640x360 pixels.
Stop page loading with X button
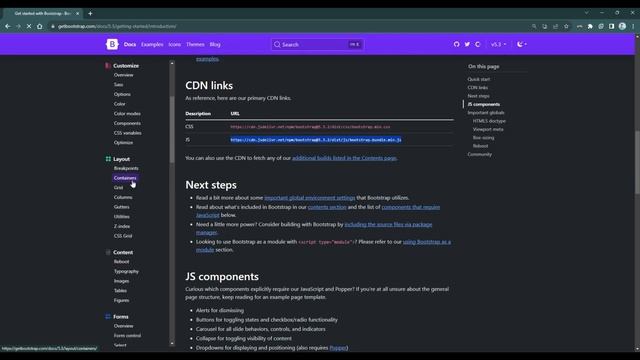(x=29, y=26)
